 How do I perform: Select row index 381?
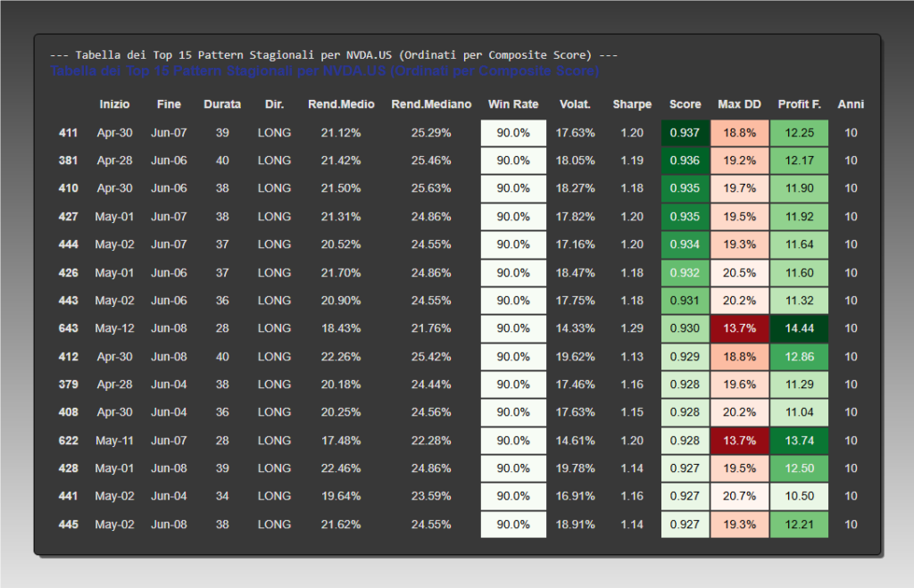tap(68, 161)
